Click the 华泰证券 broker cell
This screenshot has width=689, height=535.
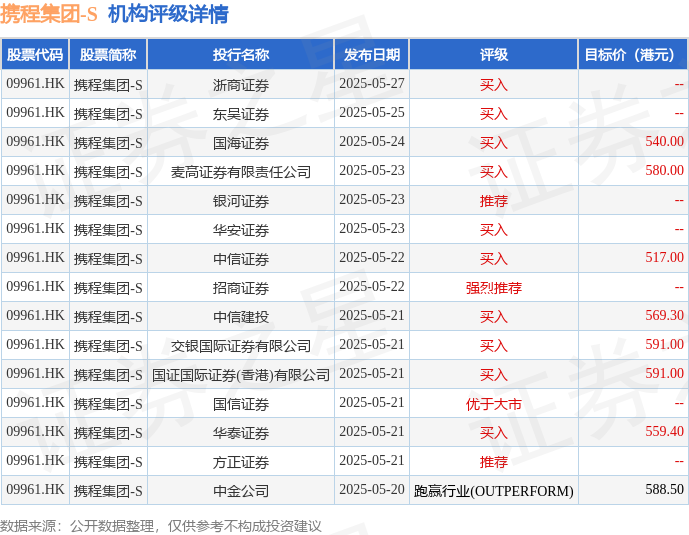[241, 433]
